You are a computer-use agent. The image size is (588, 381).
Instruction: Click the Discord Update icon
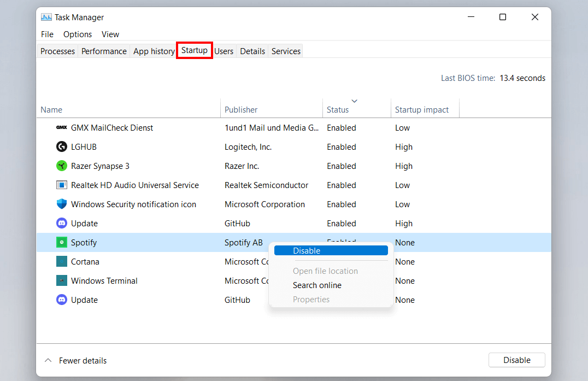pyautogui.click(x=61, y=223)
